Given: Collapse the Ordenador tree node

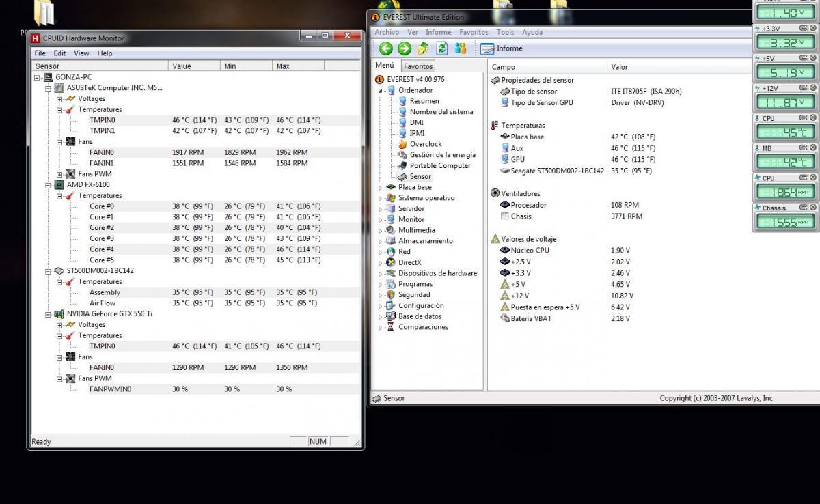Looking at the screenshot, I should 381,90.
